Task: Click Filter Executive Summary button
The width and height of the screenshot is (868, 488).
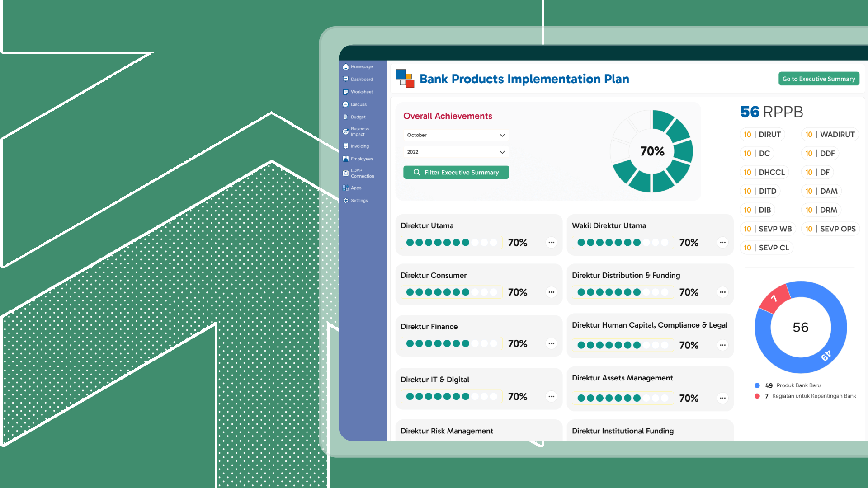Action: 456,173
